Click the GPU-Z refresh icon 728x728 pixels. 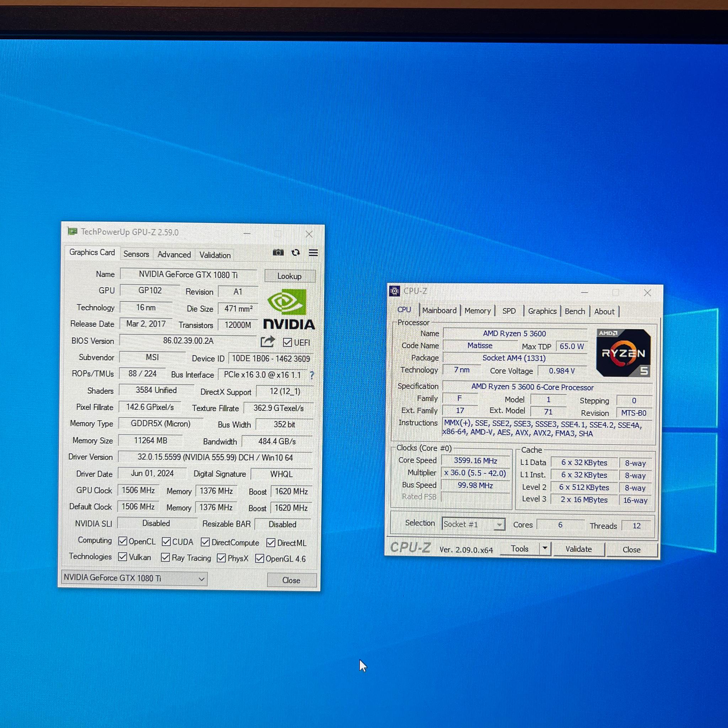tap(296, 252)
